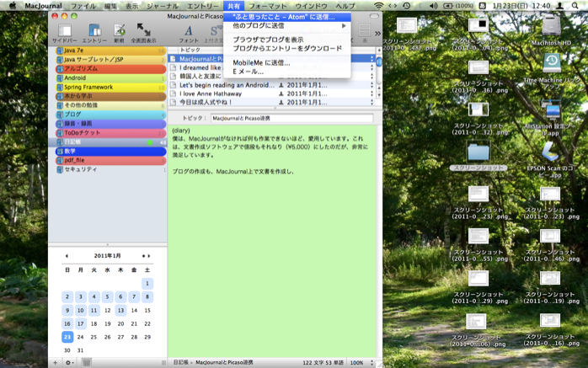Viewport: 588px width, 368px height.
Task: Open Spotlight search in menu bar
Action: click(575, 6)
